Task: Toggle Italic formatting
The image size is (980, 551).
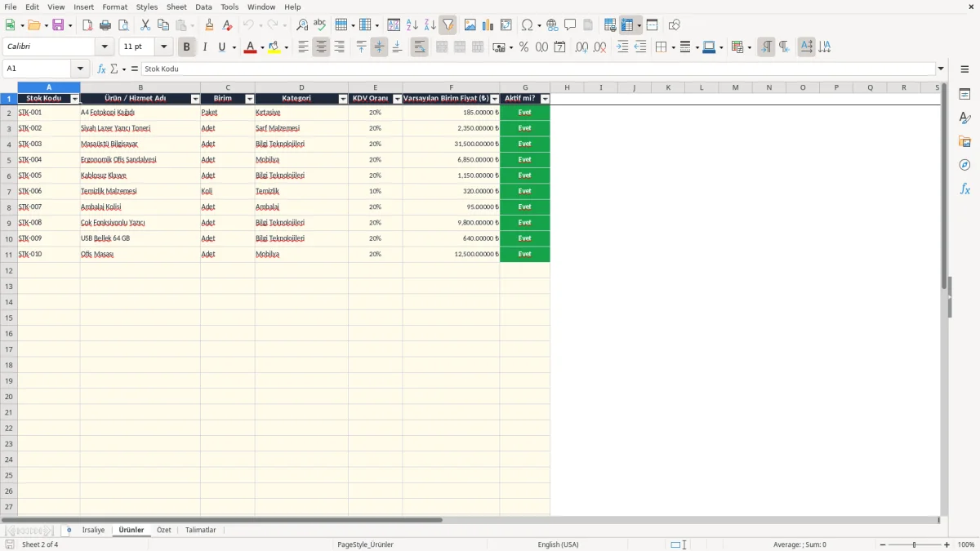Action: point(204,47)
